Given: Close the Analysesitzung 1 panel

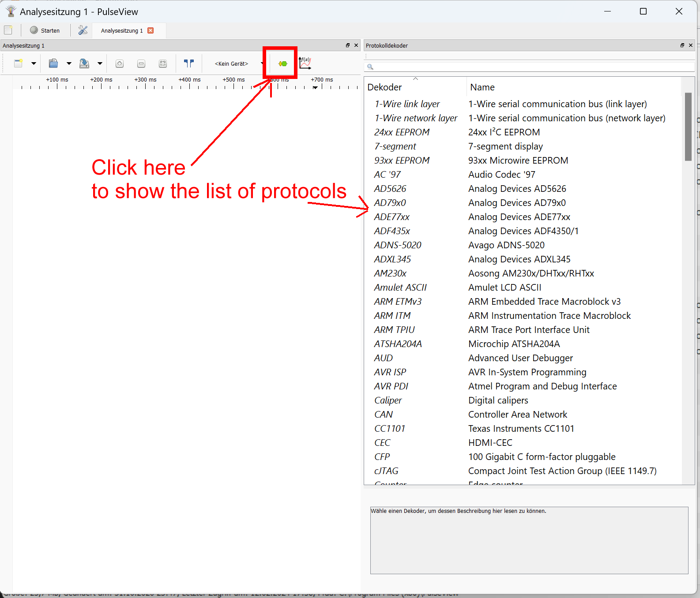Looking at the screenshot, I should coord(356,45).
